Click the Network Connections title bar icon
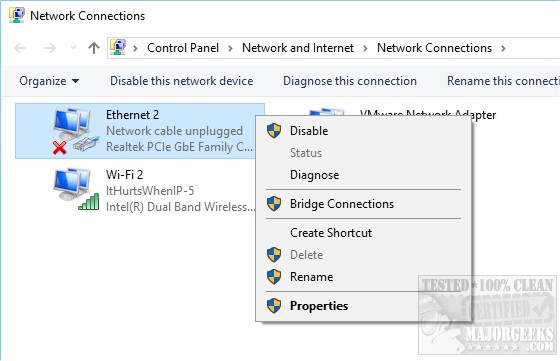Screen dimensions: 560x361 click(x=17, y=15)
